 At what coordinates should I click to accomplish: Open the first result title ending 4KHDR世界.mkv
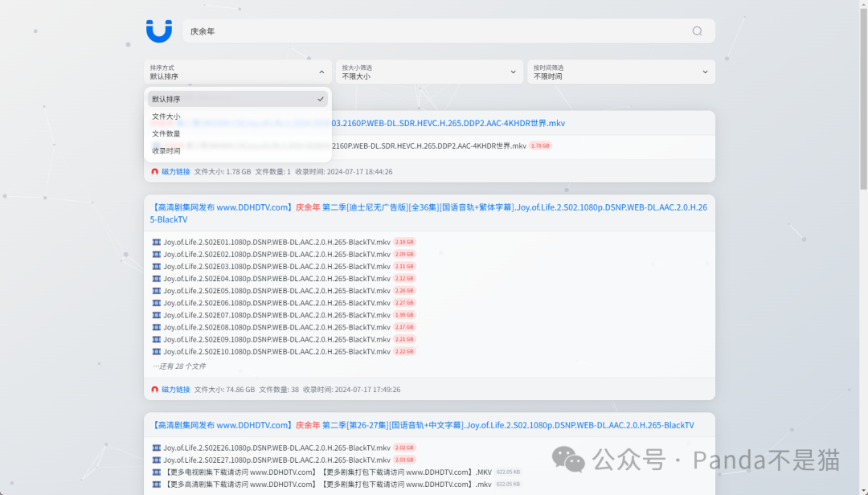[448, 123]
